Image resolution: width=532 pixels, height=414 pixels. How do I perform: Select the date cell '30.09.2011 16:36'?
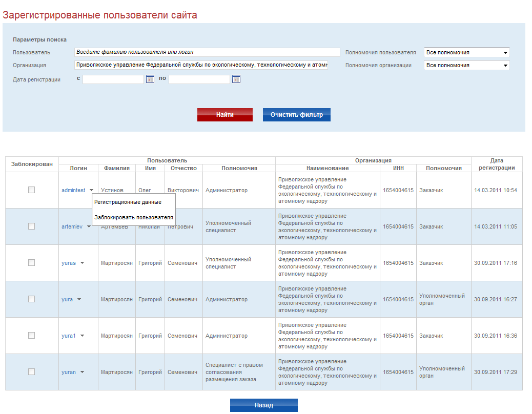[x=496, y=336]
